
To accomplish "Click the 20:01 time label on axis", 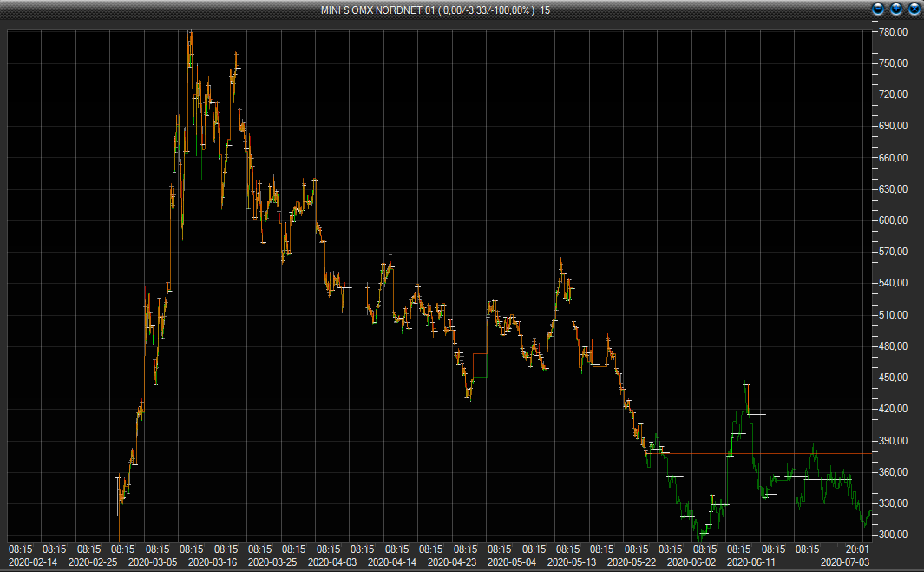I will point(857,549).
